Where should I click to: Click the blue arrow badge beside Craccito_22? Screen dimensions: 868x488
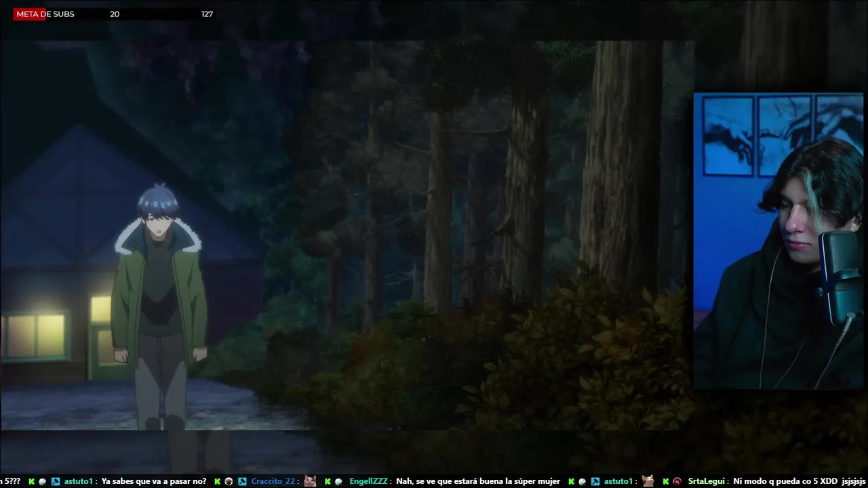(242, 481)
